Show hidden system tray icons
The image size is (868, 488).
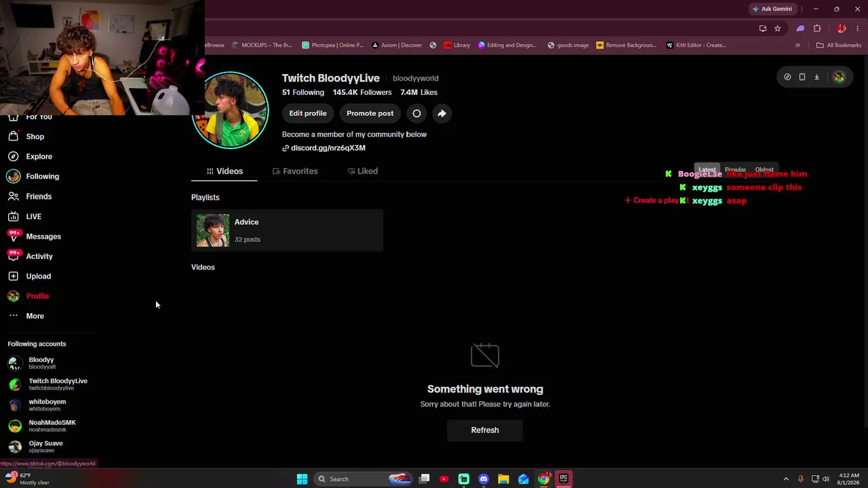[x=786, y=479]
